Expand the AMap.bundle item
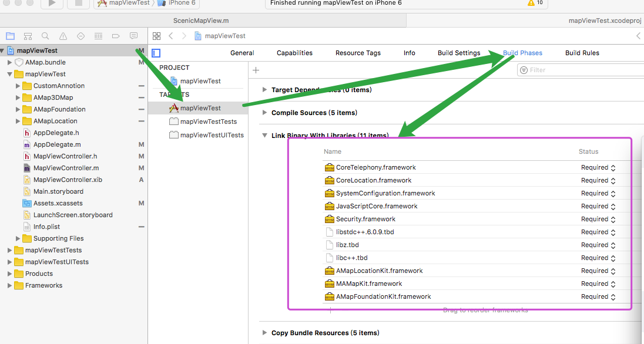The width and height of the screenshot is (644, 344). tap(9, 62)
